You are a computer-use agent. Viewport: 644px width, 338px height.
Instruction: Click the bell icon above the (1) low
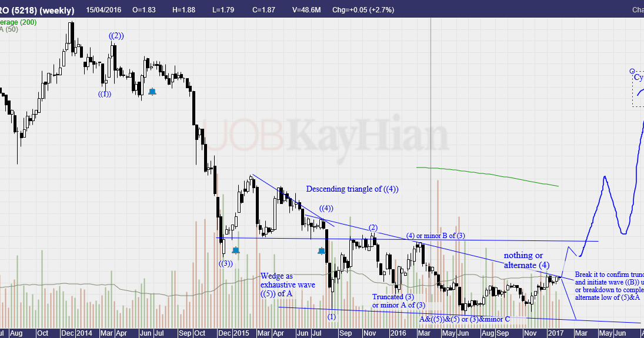click(322, 250)
